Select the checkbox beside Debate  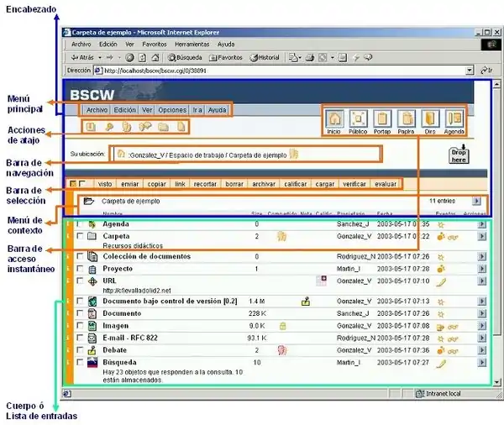[80, 349]
